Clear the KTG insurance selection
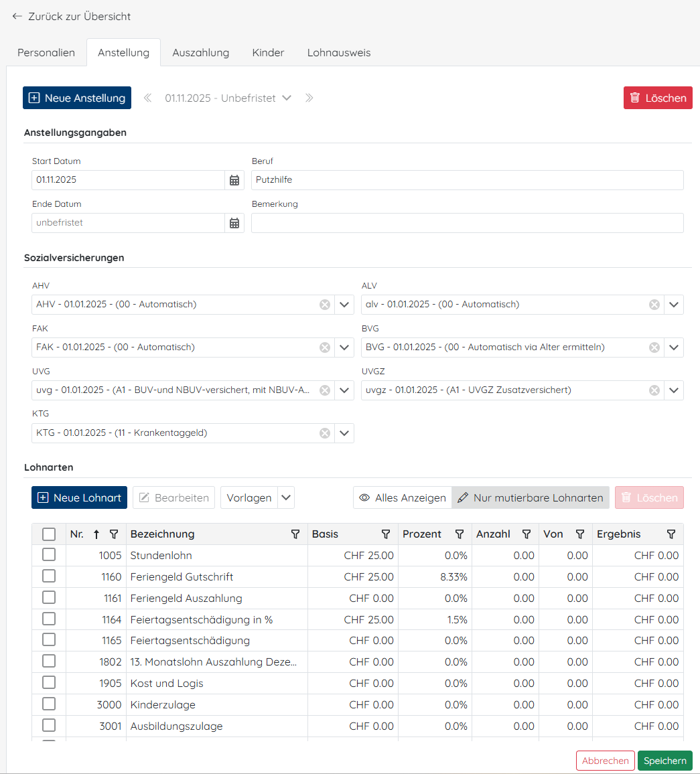Viewport: 700px width, 774px height. [x=325, y=433]
